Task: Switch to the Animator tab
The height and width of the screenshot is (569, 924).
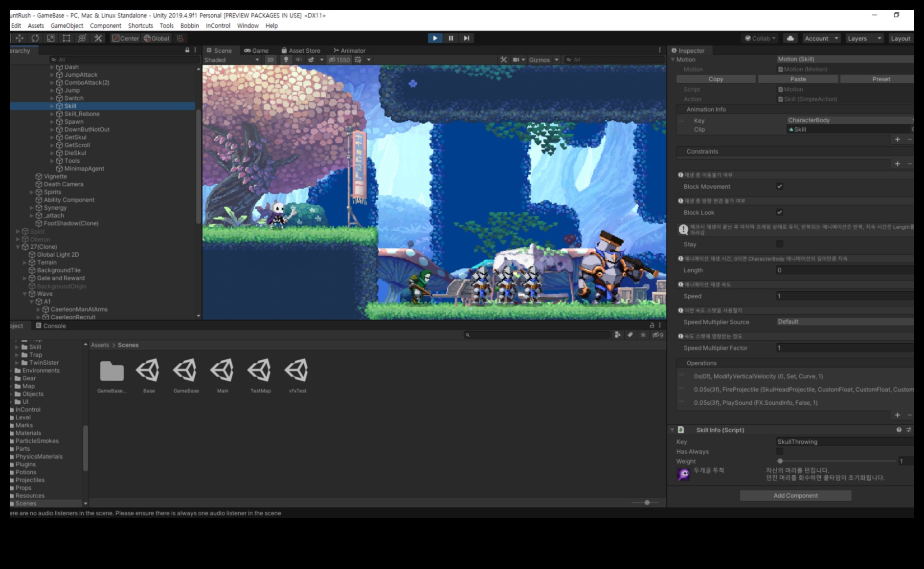Action: [x=349, y=50]
